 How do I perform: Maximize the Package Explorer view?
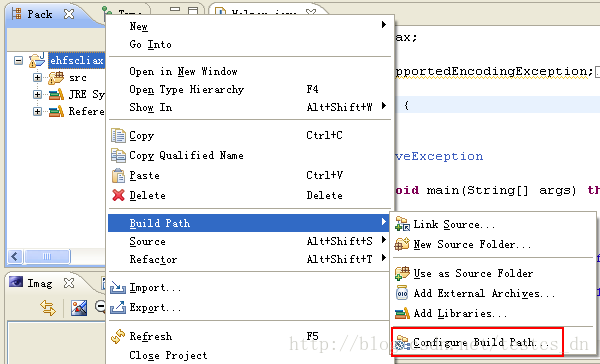point(193,11)
